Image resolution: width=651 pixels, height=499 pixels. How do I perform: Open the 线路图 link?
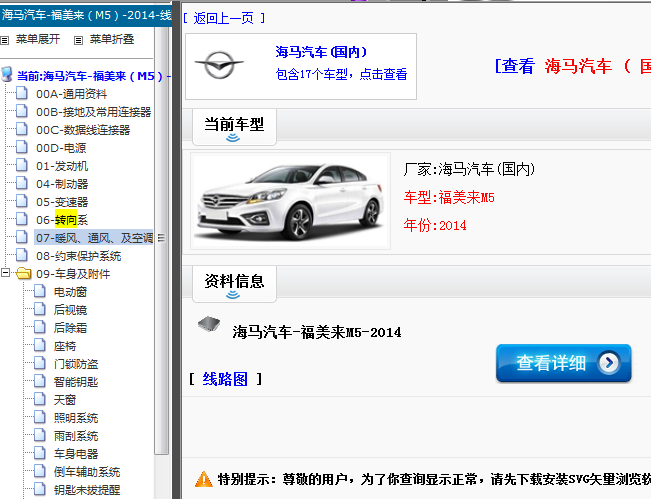[x=225, y=379]
